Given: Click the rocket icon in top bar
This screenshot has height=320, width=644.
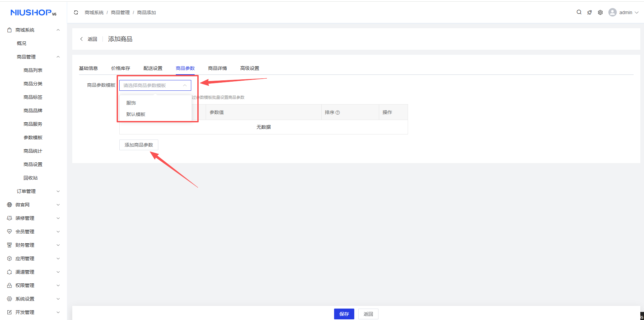Looking at the screenshot, I should click(x=590, y=12).
